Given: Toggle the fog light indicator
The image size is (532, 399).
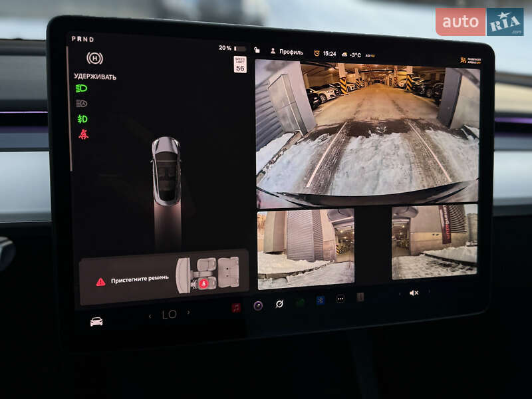Looking at the screenshot, I should (x=82, y=119).
